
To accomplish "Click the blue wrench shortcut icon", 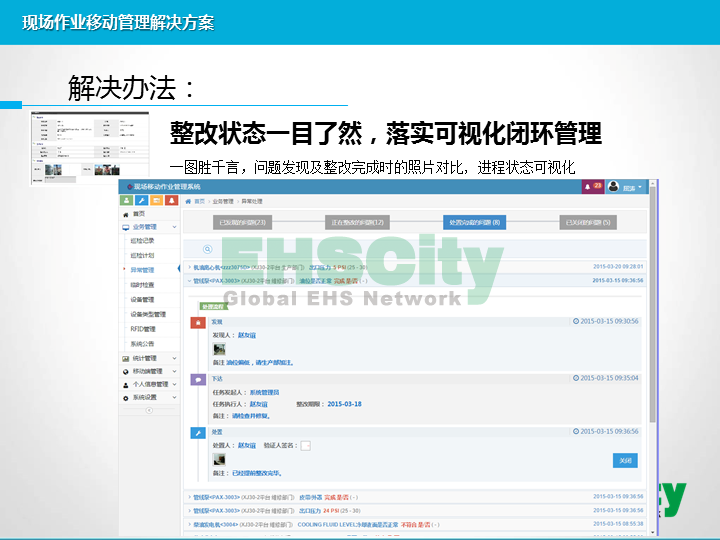I will tap(141, 201).
